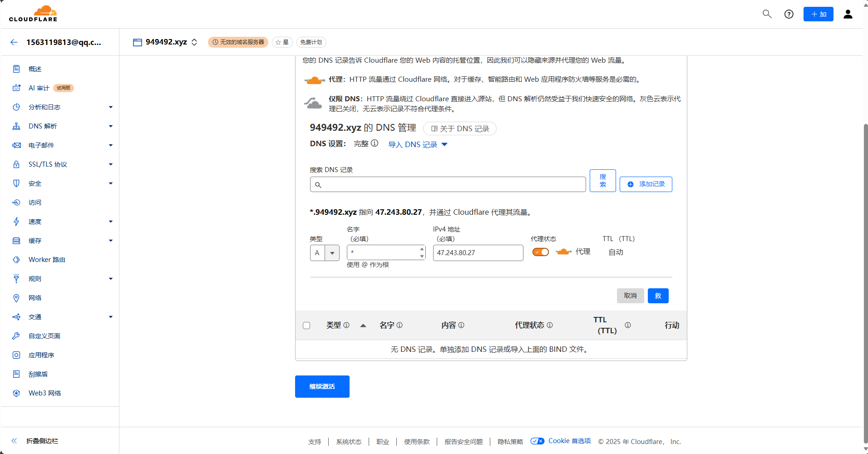
Task: Click the 添加记录 button
Action: click(x=646, y=184)
